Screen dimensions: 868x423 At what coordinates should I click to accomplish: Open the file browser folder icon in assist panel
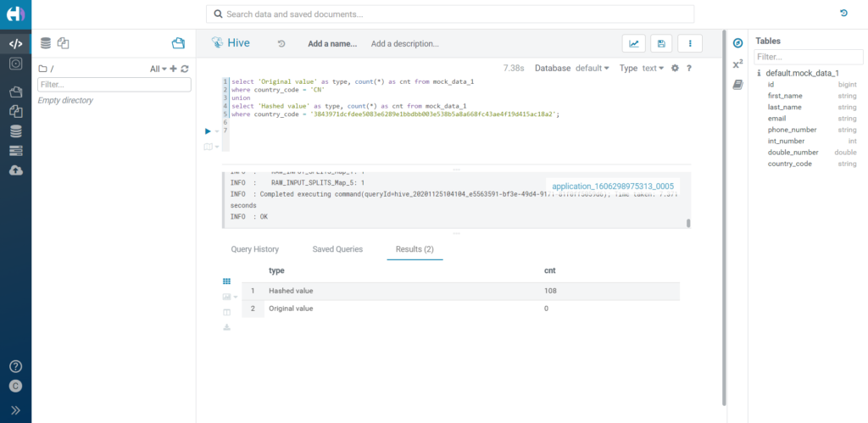click(178, 43)
